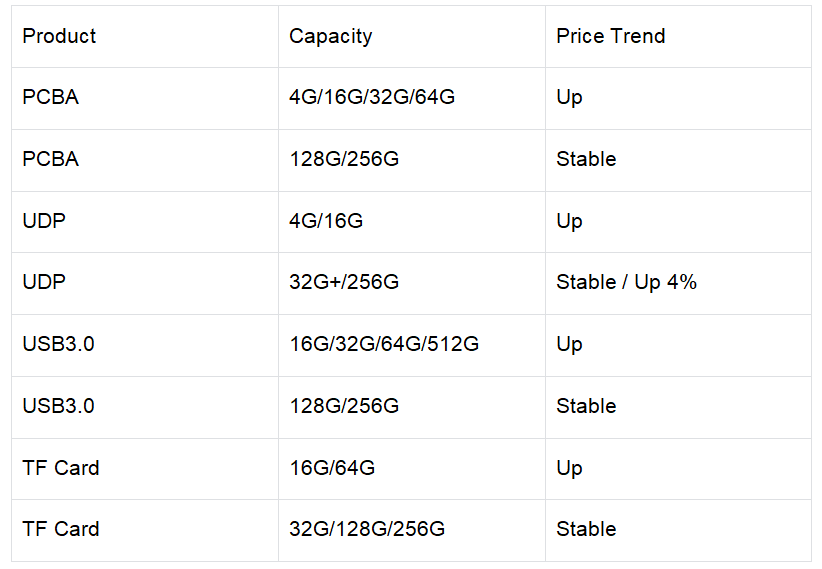Click the Stable / Up 4% cell
The height and width of the screenshot is (569, 822).
click(x=626, y=283)
